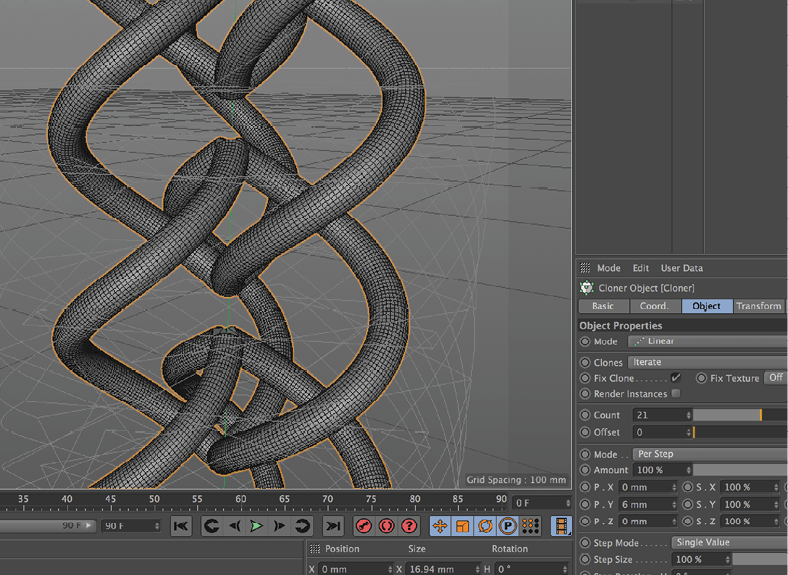This screenshot has width=788, height=575.
Task: Enable the Render Instances checkbox
Action: pos(676,394)
